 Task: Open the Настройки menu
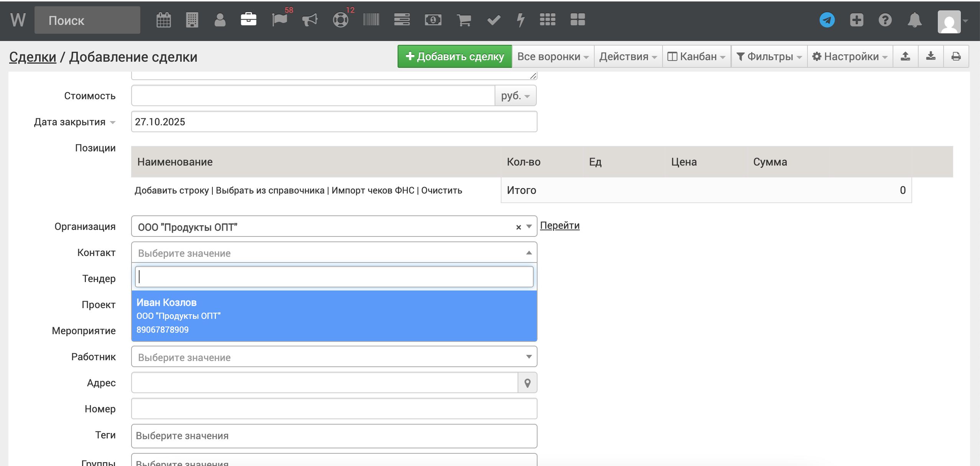click(850, 56)
